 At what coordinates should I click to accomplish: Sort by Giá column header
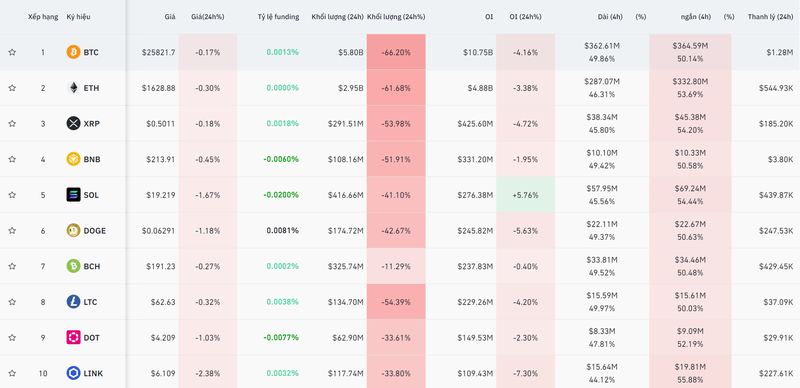click(170, 17)
